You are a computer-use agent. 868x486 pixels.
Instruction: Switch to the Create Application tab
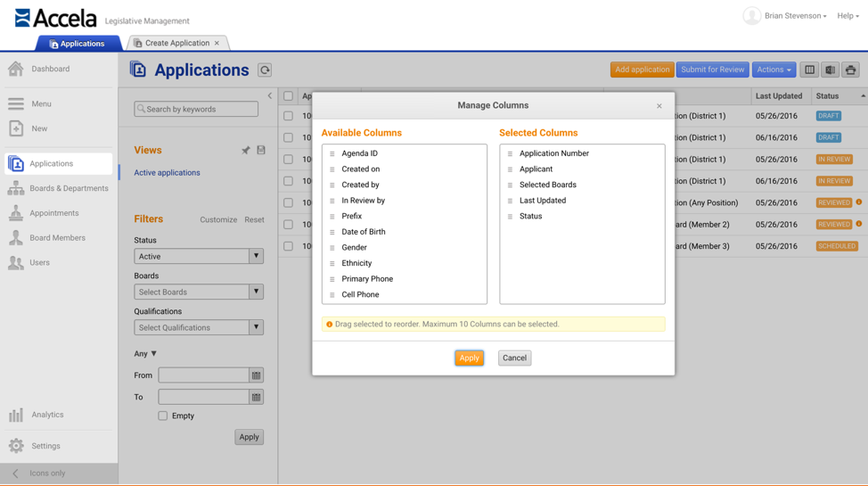tap(177, 43)
